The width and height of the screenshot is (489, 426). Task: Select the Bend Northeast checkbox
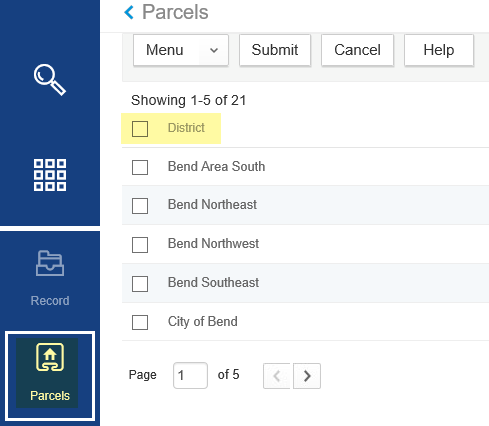tap(140, 206)
